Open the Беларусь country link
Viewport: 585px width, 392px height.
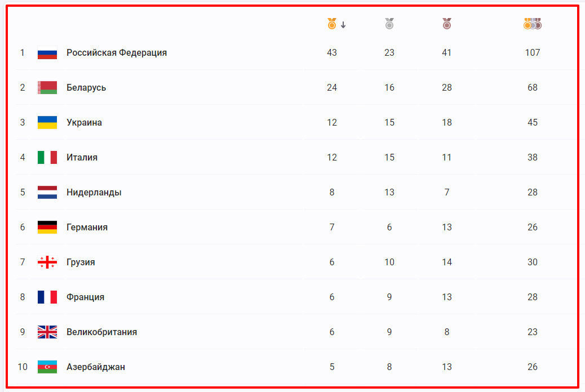[86, 88]
